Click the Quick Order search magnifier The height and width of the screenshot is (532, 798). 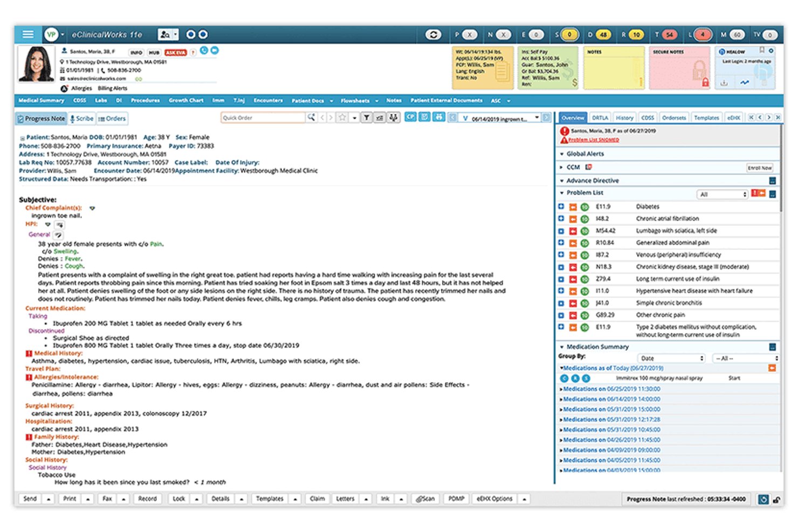[311, 118]
